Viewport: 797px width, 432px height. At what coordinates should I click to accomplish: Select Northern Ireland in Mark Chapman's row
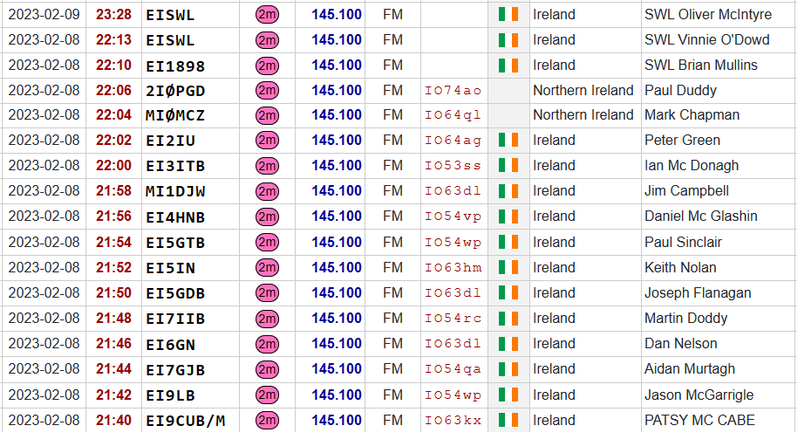583,115
